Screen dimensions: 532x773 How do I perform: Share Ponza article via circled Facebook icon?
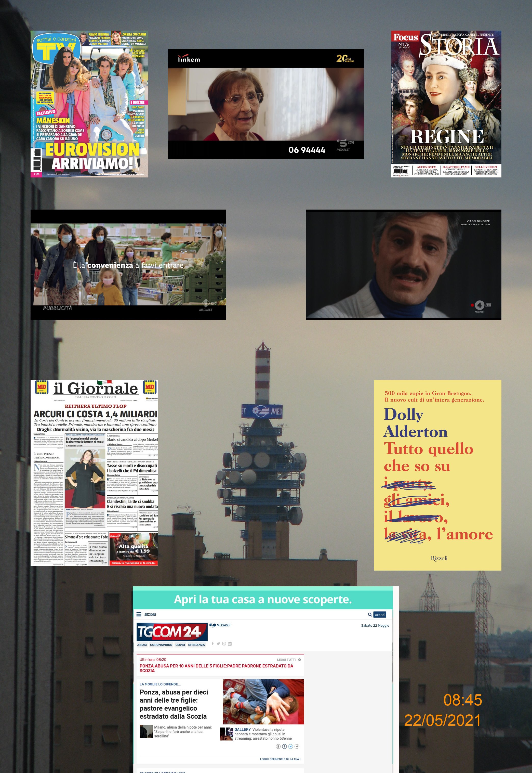point(284,746)
